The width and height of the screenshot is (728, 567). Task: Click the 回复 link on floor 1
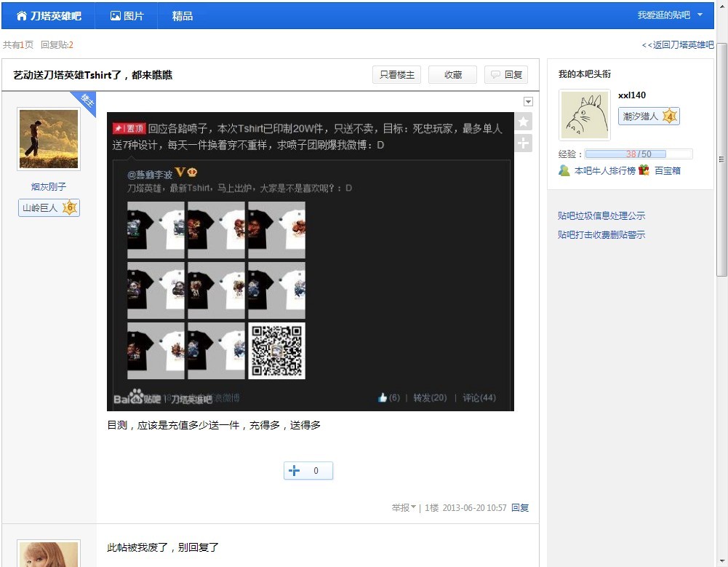(x=520, y=507)
